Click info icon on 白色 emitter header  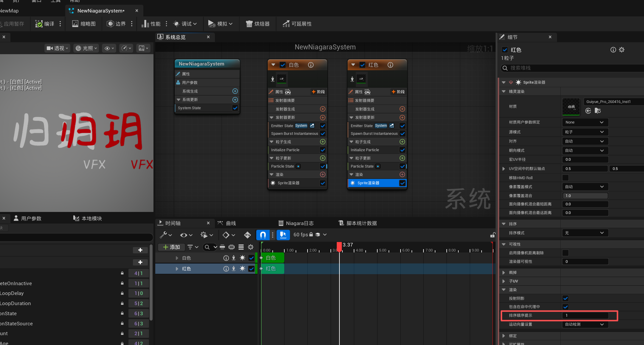(311, 65)
